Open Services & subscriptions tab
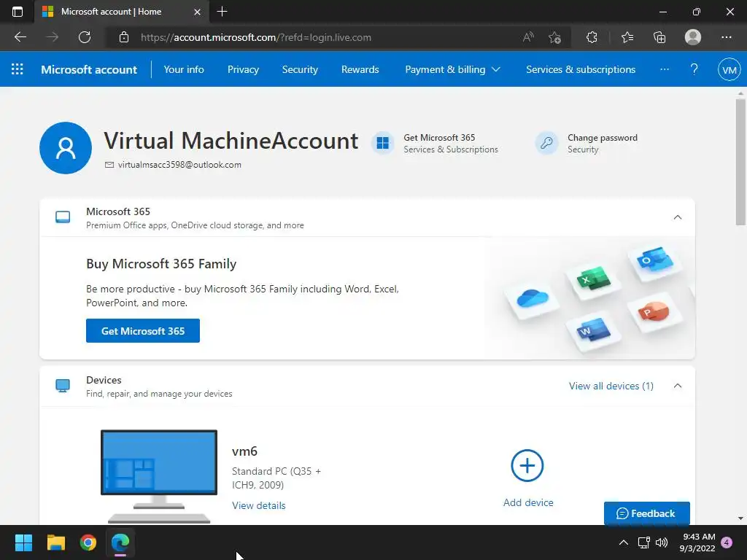747x560 pixels. (581, 69)
